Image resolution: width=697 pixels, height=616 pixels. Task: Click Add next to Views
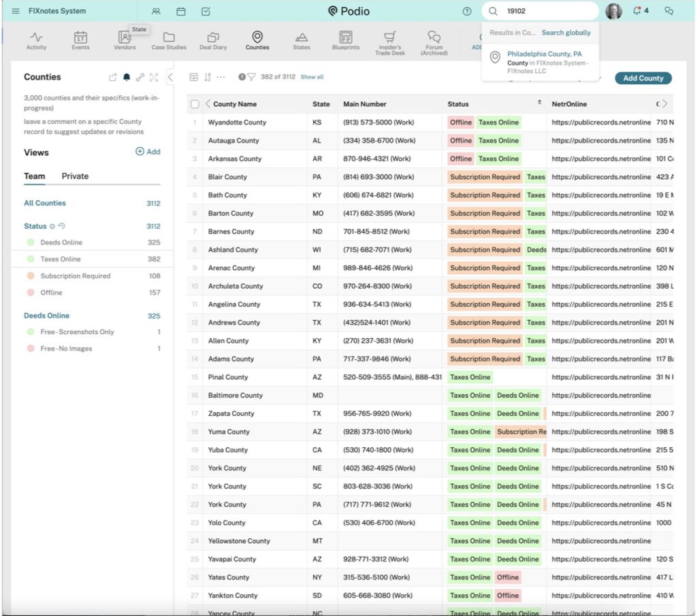point(148,152)
